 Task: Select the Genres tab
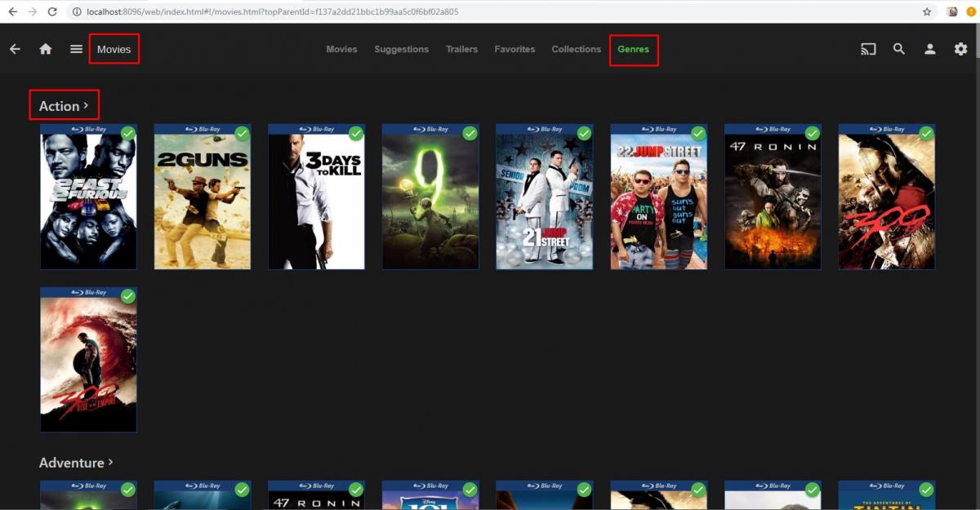coord(633,49)
